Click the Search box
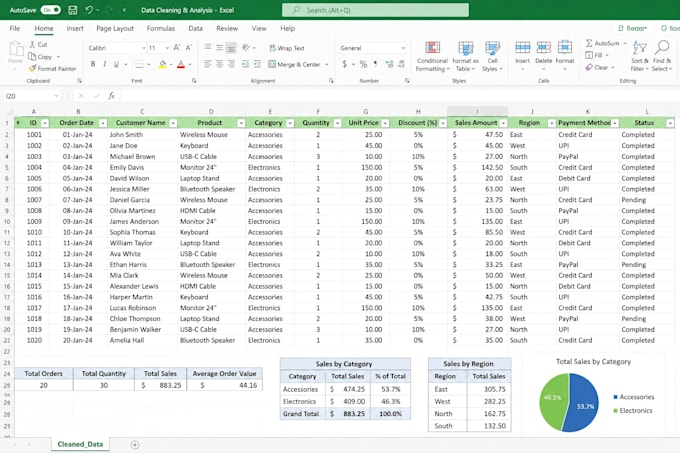This screenshot has height=453, width=680. click(x=375, y=10)
